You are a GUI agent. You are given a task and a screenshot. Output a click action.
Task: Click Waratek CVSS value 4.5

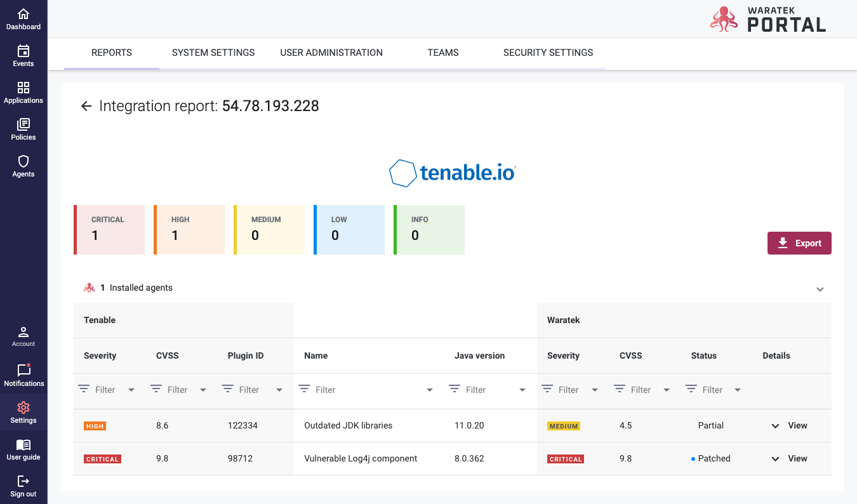click(x=626, y=425)
